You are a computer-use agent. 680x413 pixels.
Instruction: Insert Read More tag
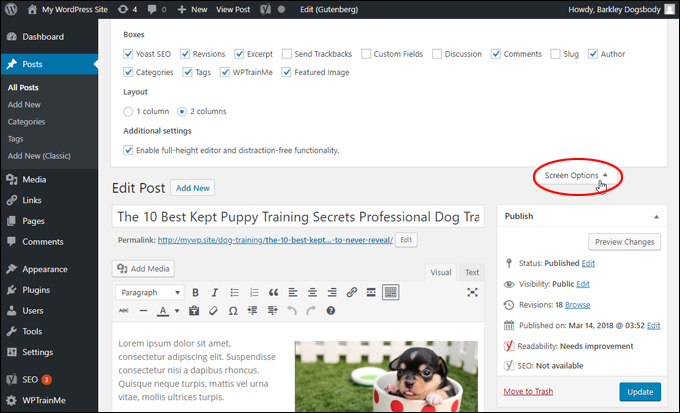tap(371, 292)
